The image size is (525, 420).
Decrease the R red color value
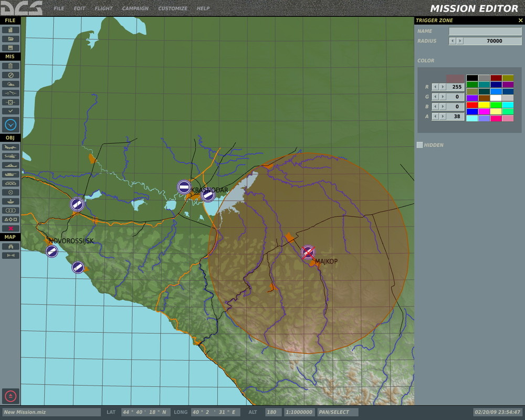[435, 87]
